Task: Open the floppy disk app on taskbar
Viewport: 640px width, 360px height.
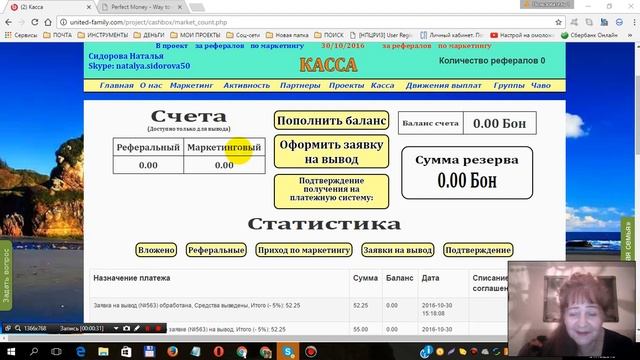Action: coord(149,351)
